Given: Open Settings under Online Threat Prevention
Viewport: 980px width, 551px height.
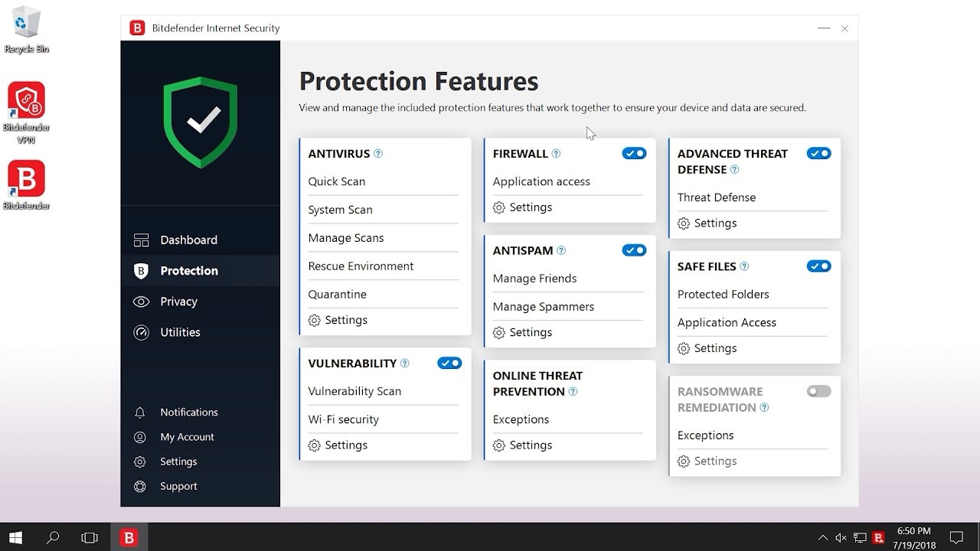Looking at the screenshot, I should [530, 445].
